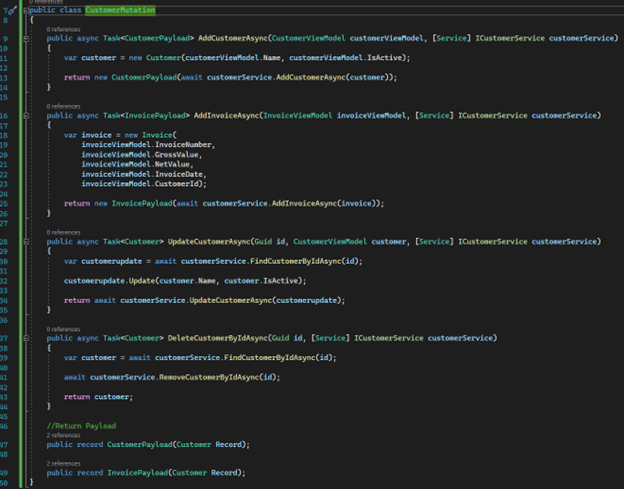Open "2 references" above InvoicePayload record
The width and height of the screenshot is (624, 489).
(x=64, y=464)
